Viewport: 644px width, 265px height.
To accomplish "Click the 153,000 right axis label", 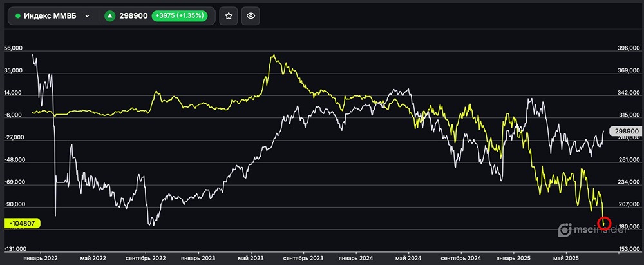I will pyautogui.click(x=629, y=250).
